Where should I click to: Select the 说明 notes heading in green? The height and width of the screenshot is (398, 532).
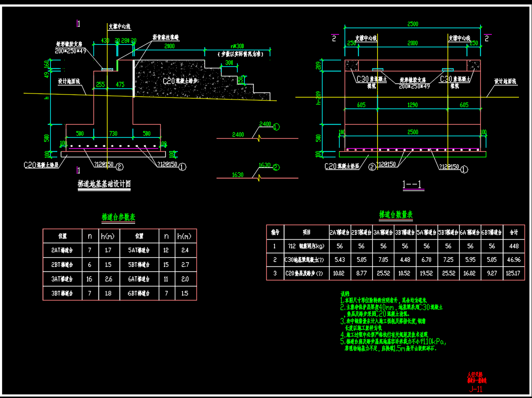tap(345, 293)
